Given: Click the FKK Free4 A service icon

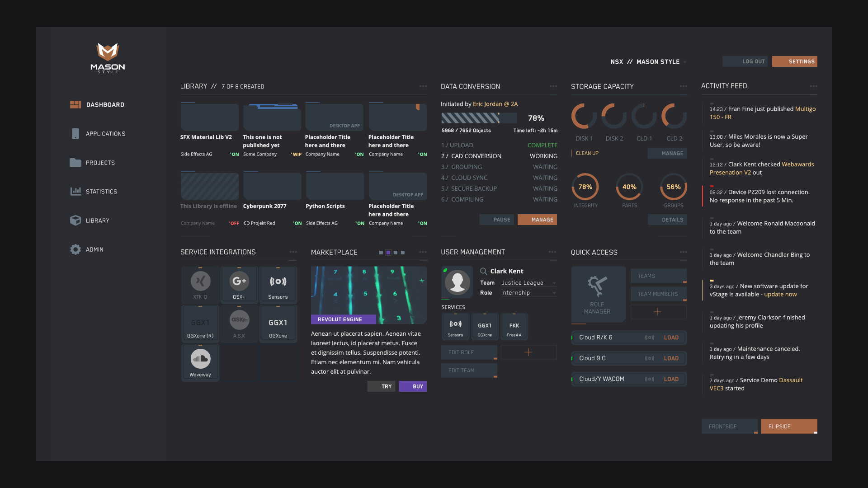Looking at the screenshot, I should 514,326.
